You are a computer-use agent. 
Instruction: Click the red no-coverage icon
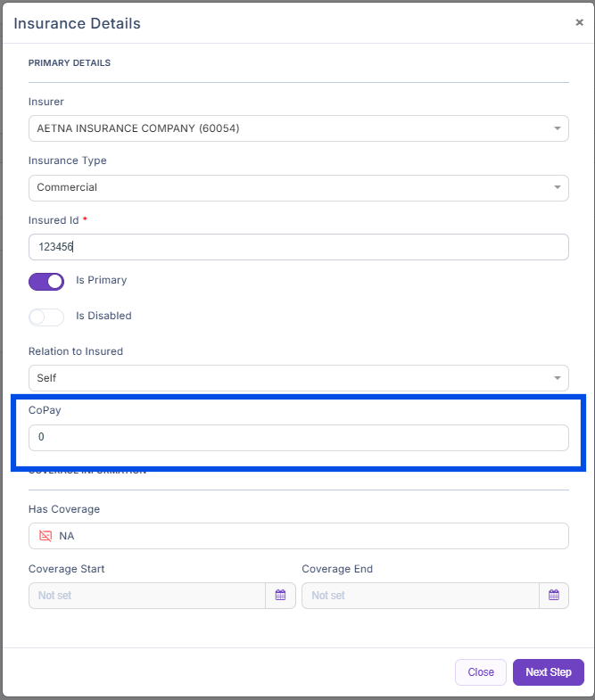(45, 536)
